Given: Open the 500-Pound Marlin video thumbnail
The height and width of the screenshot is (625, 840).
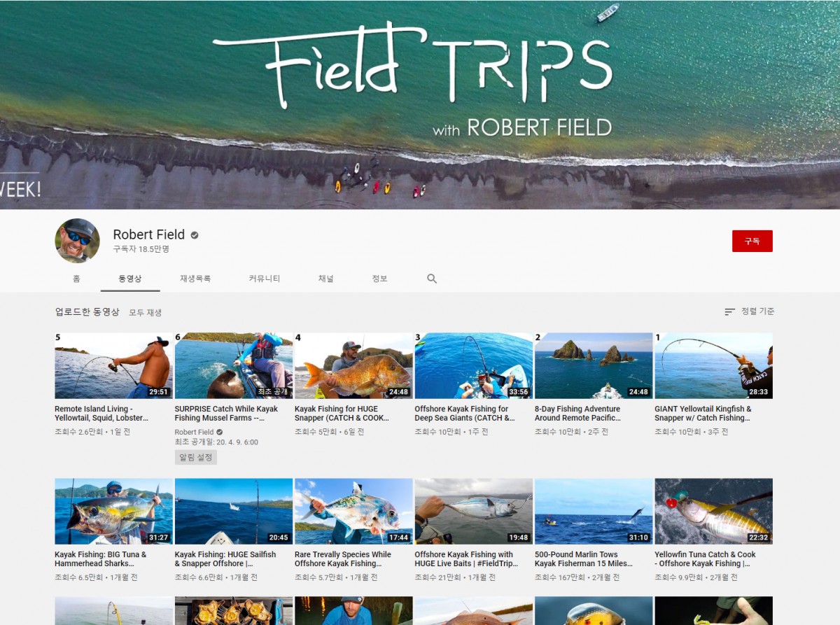Looking at the screenshot, I should 594,511.
